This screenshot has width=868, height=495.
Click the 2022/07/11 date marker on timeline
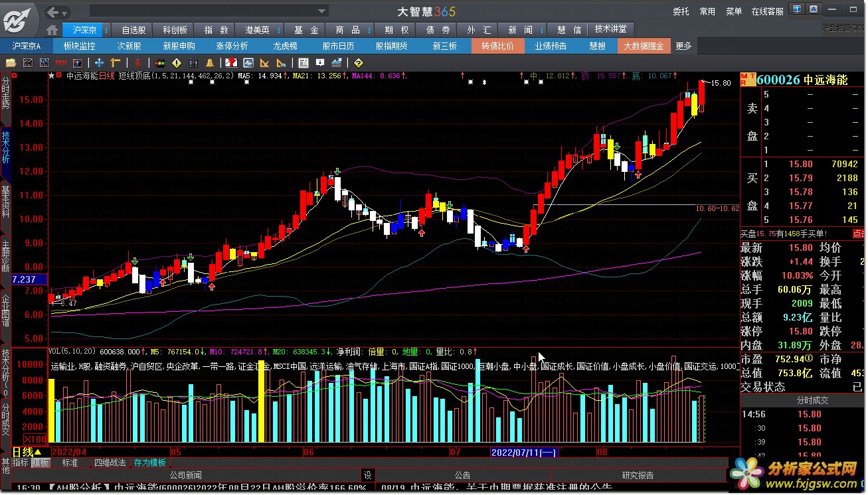[524, 452]
